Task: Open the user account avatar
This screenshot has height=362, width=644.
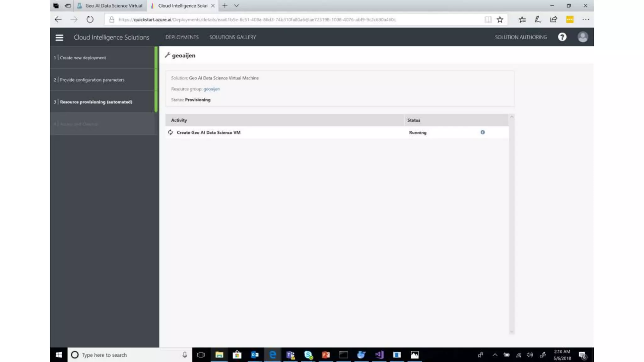Action: (x=582, y=37)
